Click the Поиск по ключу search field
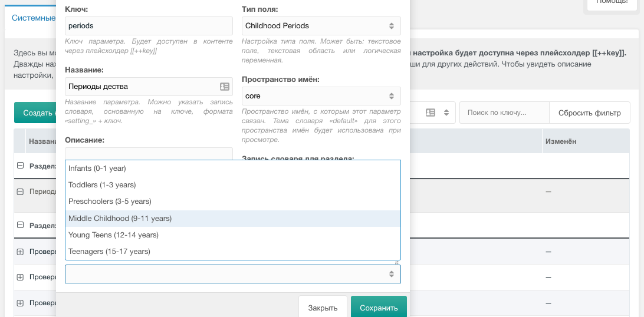This screenshot has height=317, width=644. tap(504, 113)
